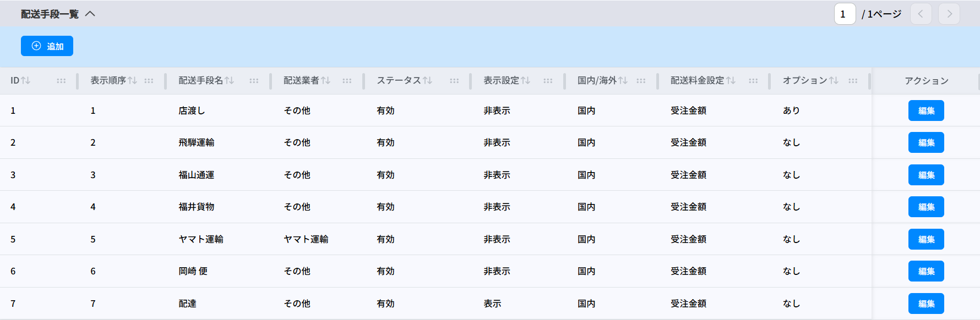Click the / 1ページ label
The image size is (980, 320).
click(881, 14)
